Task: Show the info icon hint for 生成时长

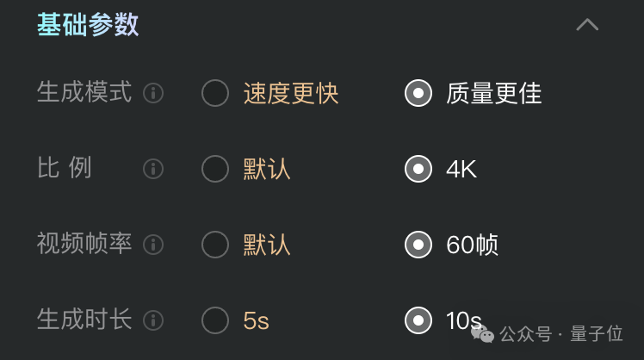Action: tap(153, 320)
